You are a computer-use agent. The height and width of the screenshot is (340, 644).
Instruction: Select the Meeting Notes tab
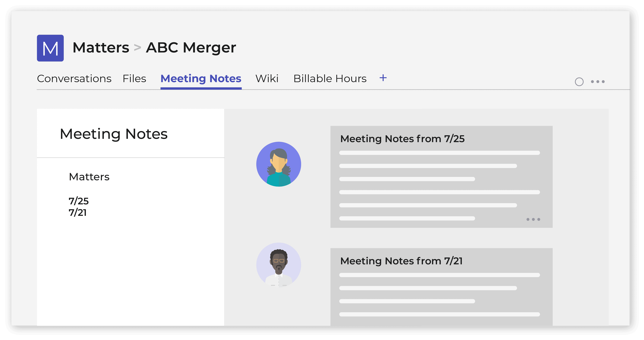(201, 79)
